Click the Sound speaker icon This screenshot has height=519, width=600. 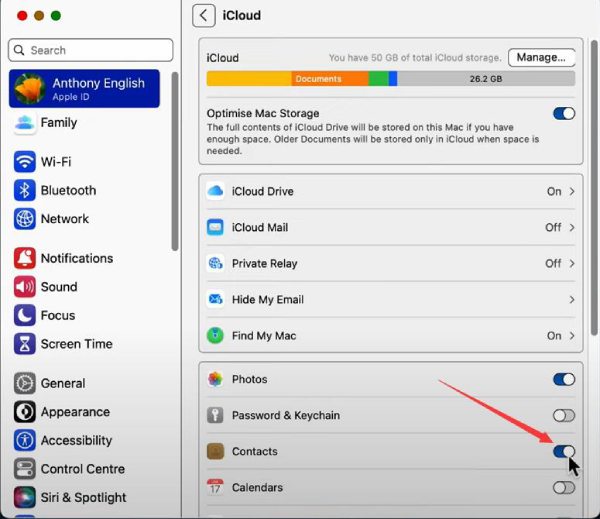24,287
